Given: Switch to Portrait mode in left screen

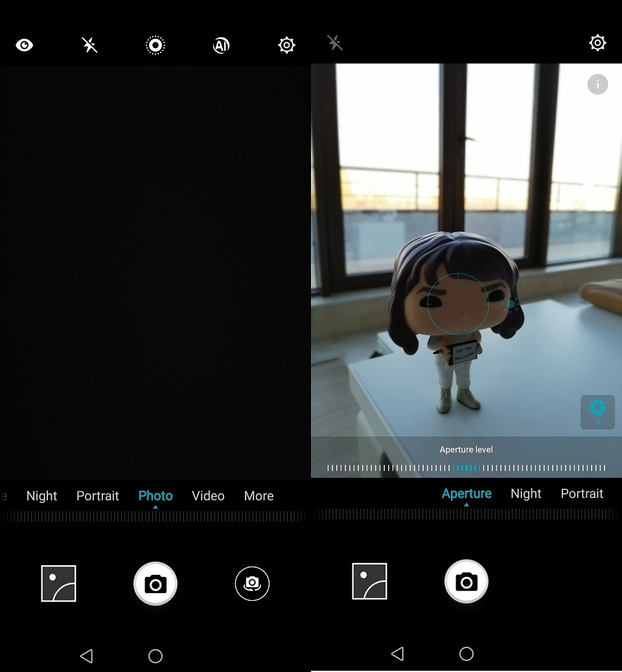Looking at the screenshot, I should click(97, 496).
